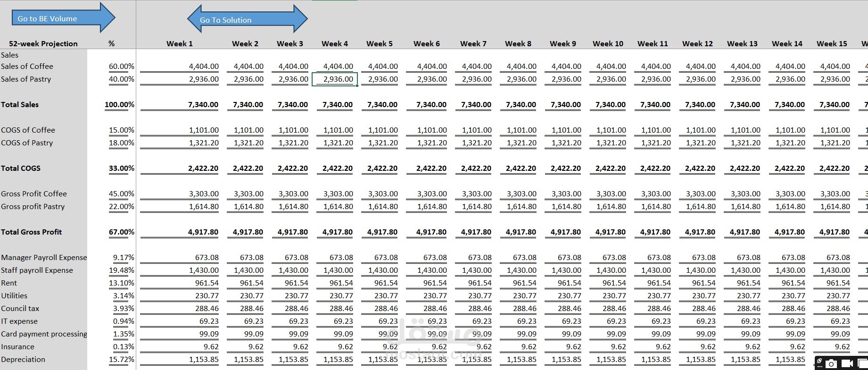Select the Staff payroll Expense row label
The height and width of the screenshot is (370, 868).
pos(37,270)
